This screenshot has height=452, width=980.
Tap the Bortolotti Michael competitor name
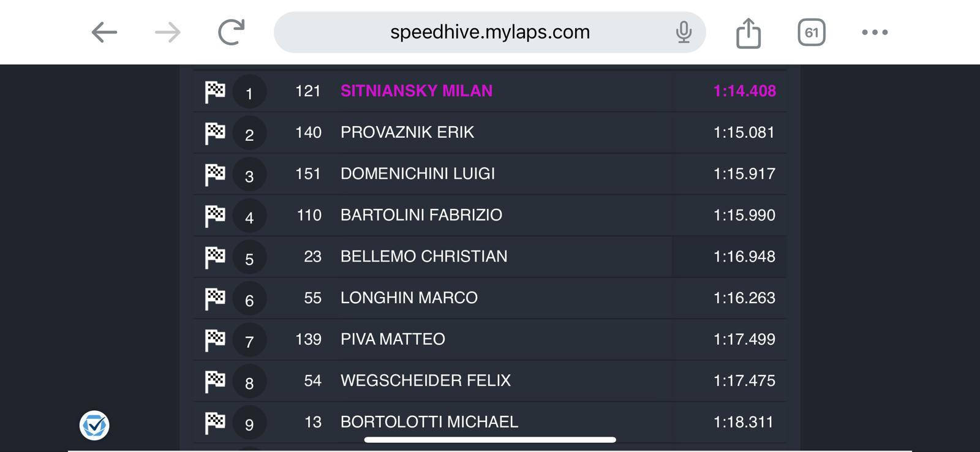click(429, 422)
